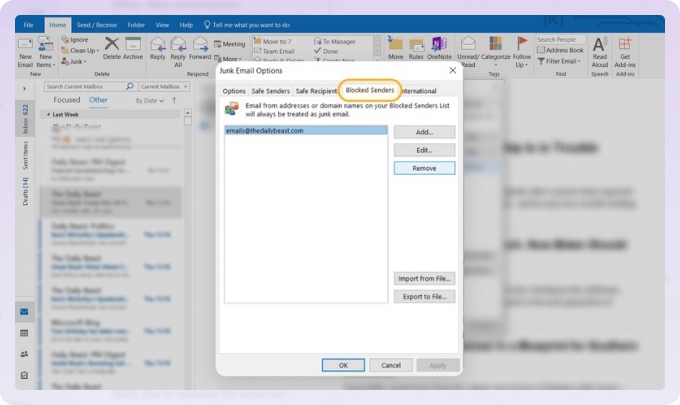Screen dimensions: 680x405
Task: Click the Tasks navigation icon
Action: [24, 375]
